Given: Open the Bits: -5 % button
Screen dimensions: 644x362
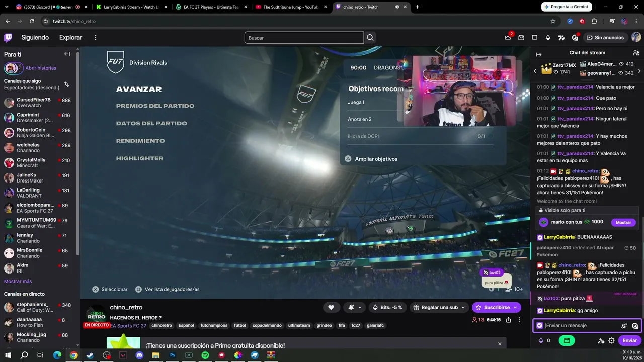Looking at the screenshot, I should pyautogui.click(x=387, y=307).
